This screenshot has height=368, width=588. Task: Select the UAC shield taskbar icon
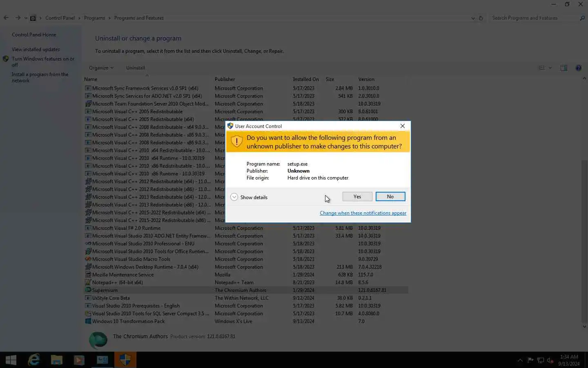click(x=125, y=360)
